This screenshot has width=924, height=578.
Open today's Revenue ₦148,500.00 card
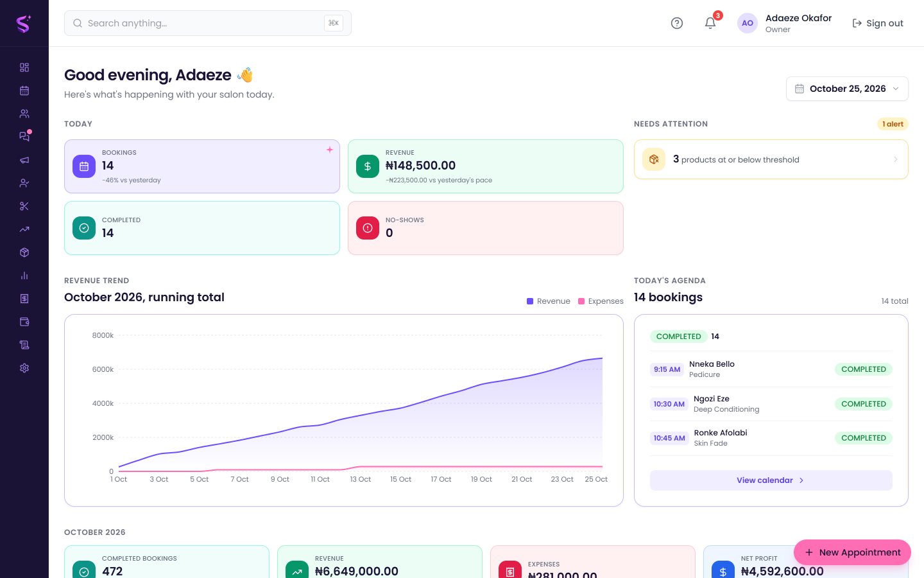point(486,166)
